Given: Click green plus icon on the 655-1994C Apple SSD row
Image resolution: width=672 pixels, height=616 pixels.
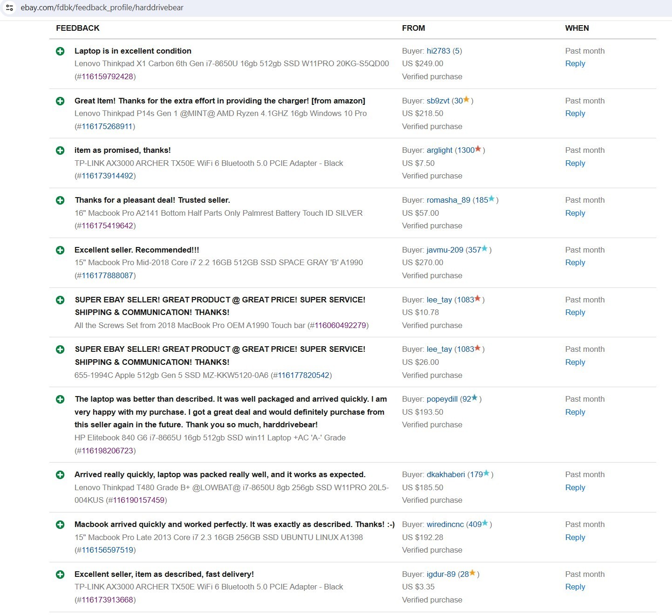Looking at the screenshot, I should [x=60, y=349].
